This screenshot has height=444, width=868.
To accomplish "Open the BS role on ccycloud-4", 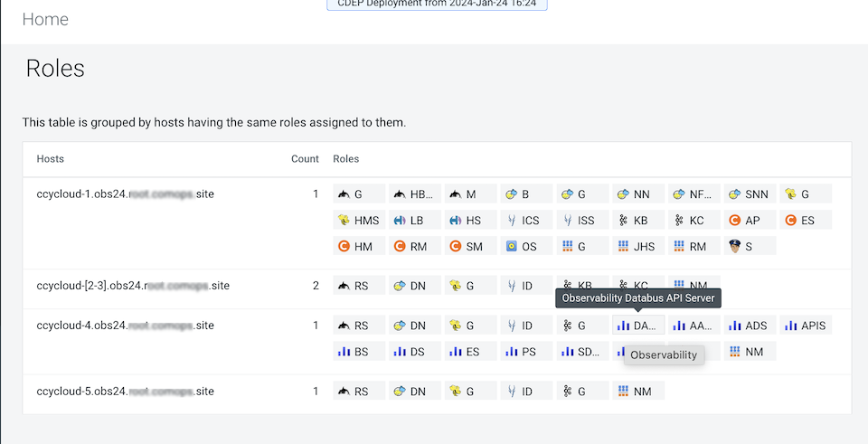I will point(358,351).
